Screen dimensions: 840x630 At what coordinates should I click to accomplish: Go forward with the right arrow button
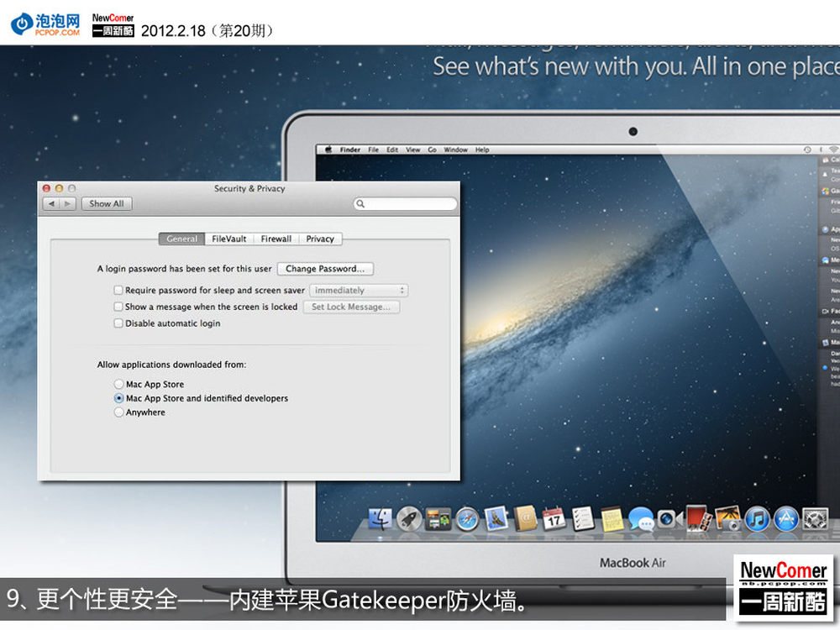pos(67,203)
